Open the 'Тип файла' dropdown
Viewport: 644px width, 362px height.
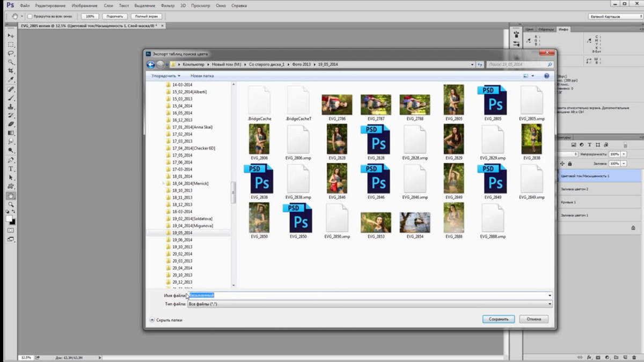point(369,304)
